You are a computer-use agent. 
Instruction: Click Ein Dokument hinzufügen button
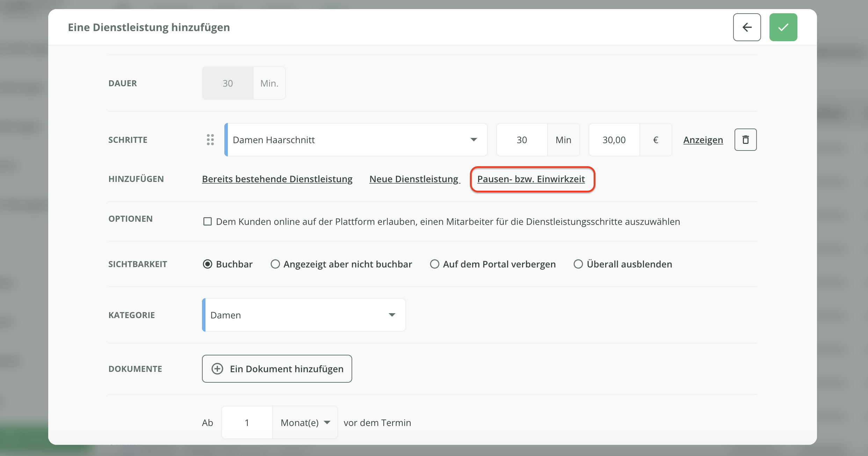[277, 369]
